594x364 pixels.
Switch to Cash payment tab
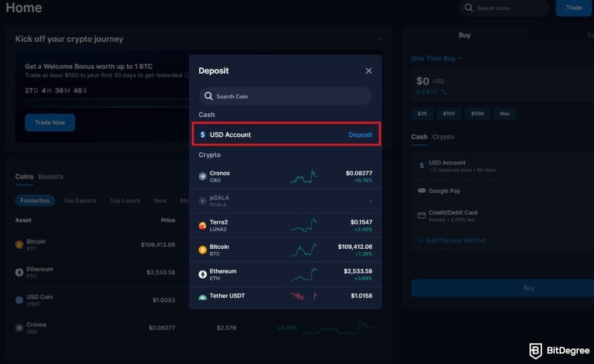[x=419, y=137]
